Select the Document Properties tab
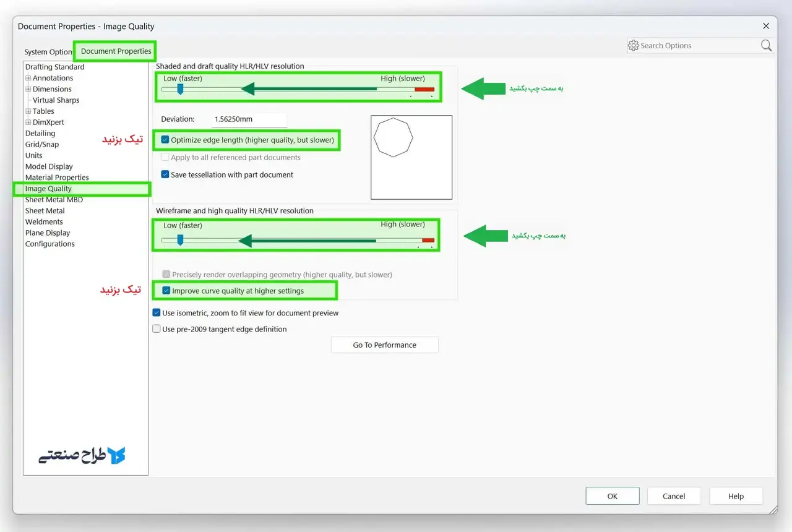The height and width of the screenshot is (532, 792). pyautogui.click(x=116, y=51)
